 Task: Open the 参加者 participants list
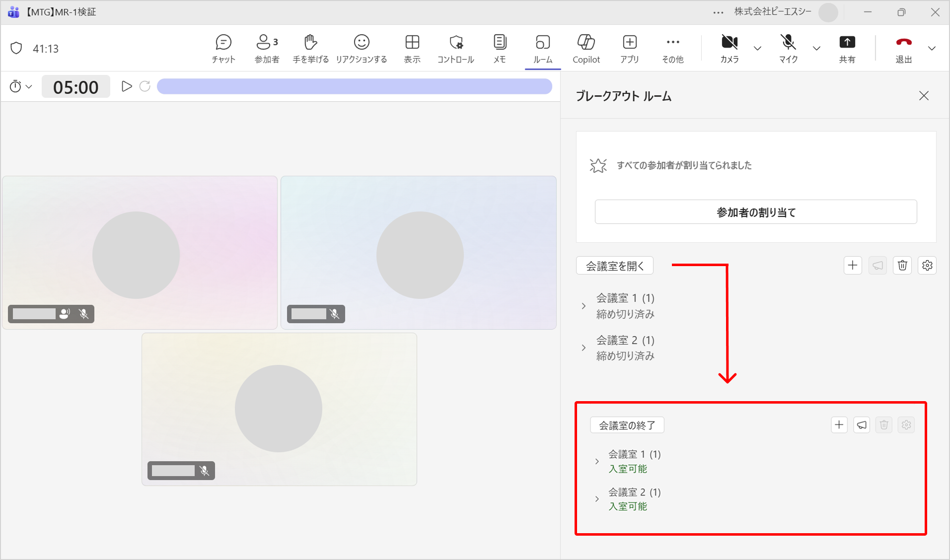(267, 49)
